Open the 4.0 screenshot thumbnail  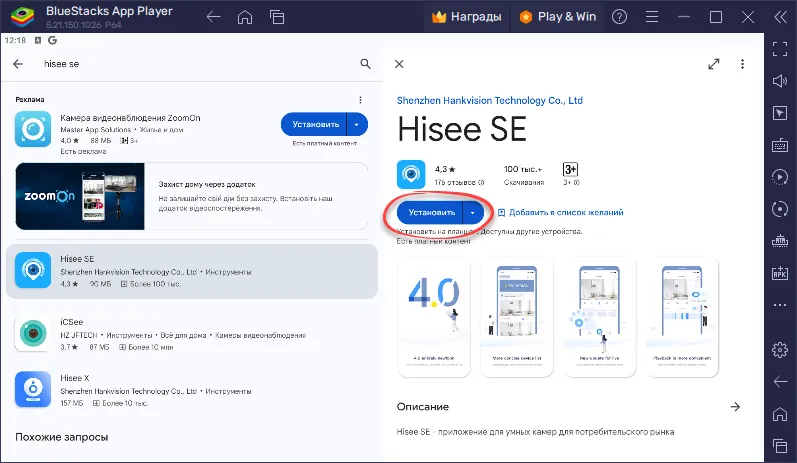434,317
